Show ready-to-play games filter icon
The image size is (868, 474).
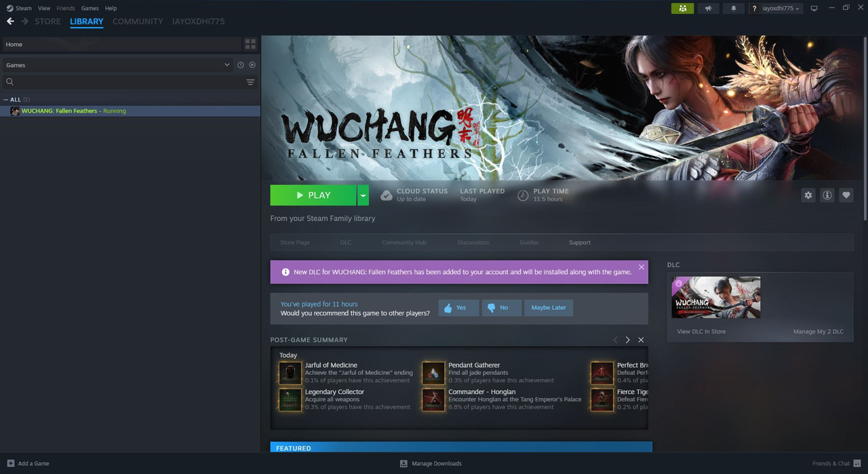(x=252, y=65)
